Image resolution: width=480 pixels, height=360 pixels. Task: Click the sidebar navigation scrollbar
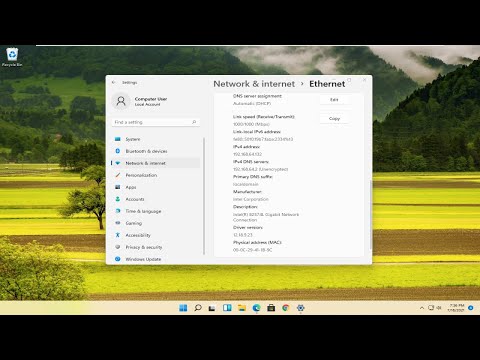click(x=204, y=196)
